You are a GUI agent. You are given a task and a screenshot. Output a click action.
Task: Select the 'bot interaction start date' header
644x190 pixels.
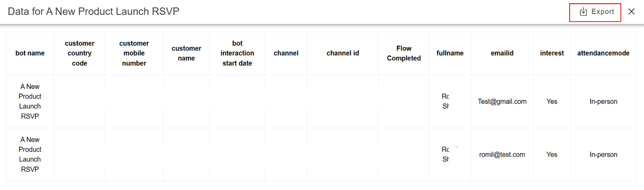point(237,53)
